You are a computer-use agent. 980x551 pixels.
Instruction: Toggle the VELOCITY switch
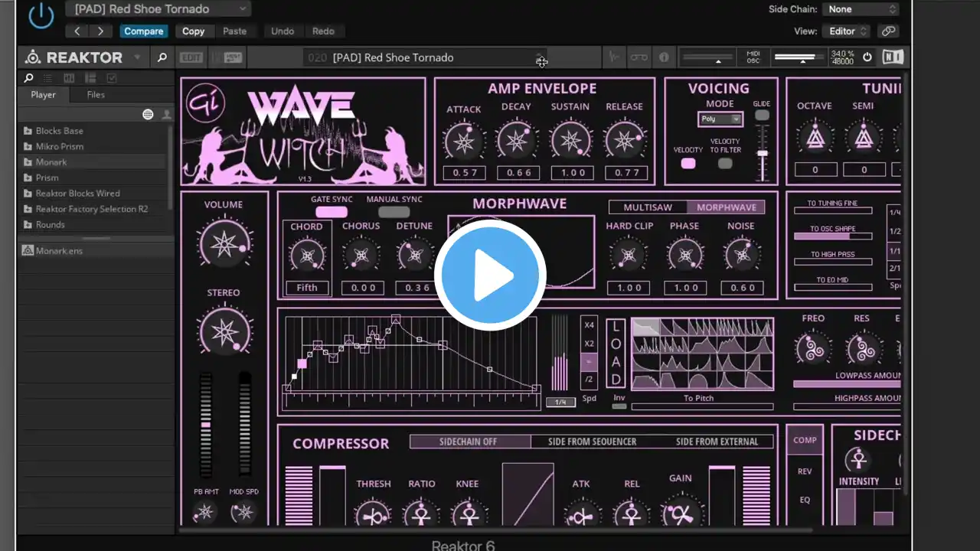pos(688,163)
